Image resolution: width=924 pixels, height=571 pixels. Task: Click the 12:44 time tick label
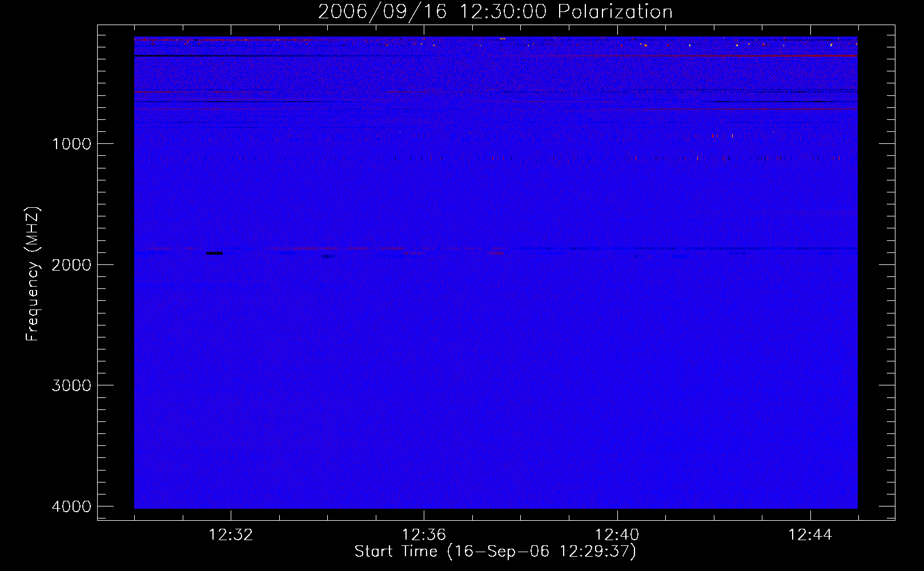pyautogui.click(x=810, y=535)
